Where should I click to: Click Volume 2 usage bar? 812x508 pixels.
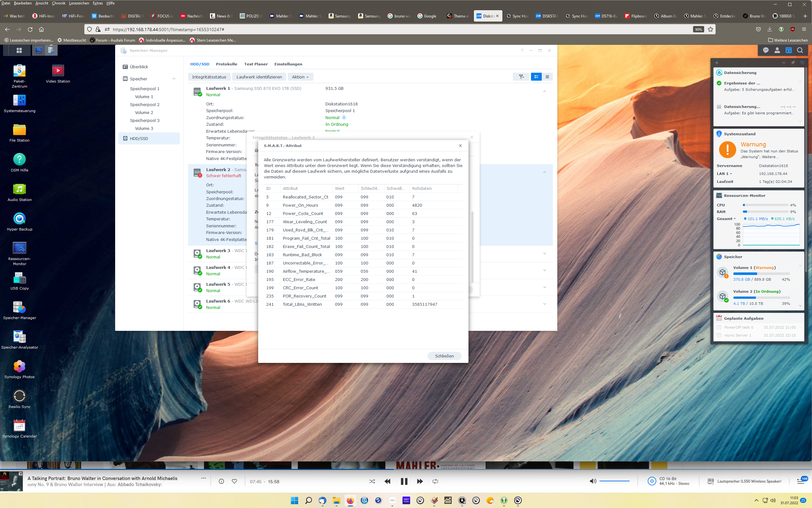761,298
